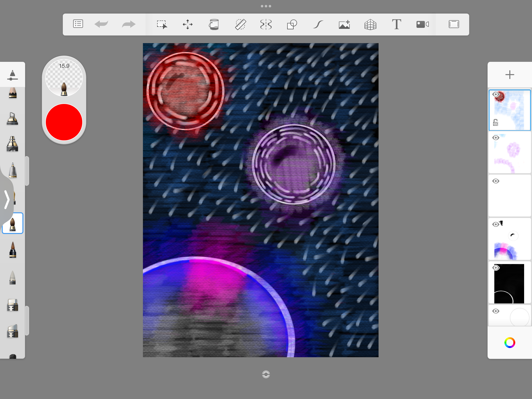Select the Flood Fill bucket tool
This screenshot has width=532, height=399.
point(214,24)
